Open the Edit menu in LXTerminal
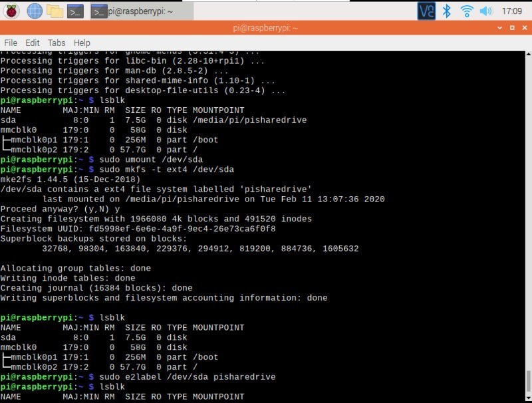Screen dimensions: 532x403 click(x=32, y=43)
